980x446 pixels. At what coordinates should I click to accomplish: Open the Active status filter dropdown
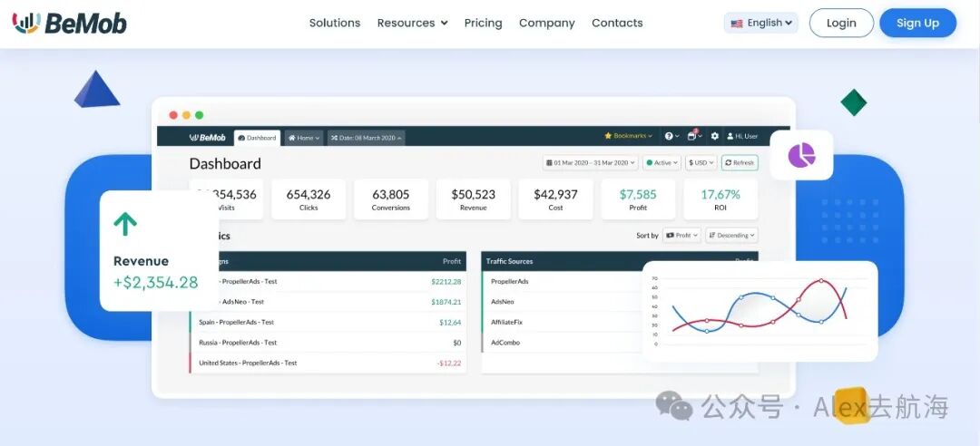(661, 162)
